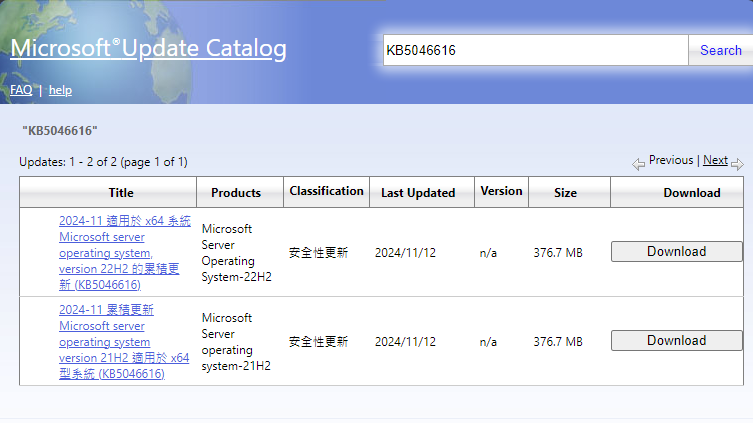Sort results by Title column header
Screen dimensions: 753x423
(x=121, y=193)
